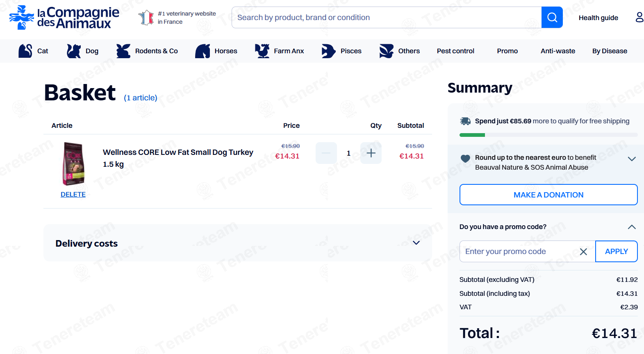Click the heart donation icon
Screen dimensions: 644x354
tap(465, 159)
